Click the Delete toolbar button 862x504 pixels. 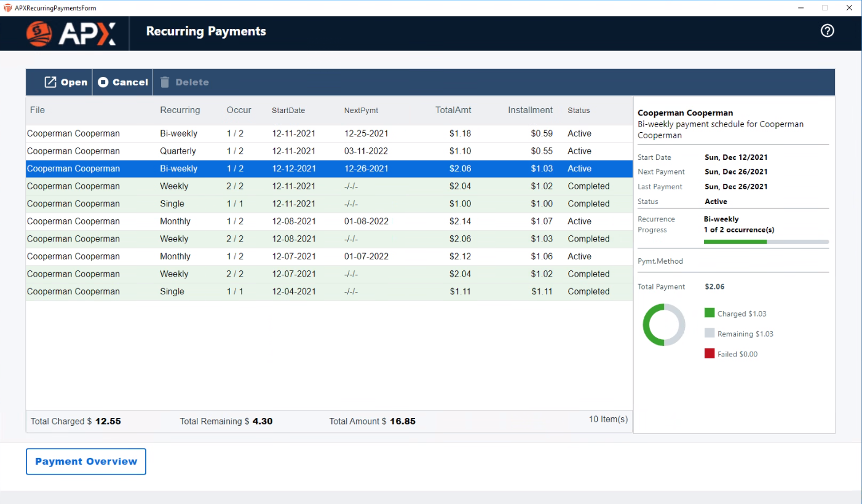coord(184,82)
